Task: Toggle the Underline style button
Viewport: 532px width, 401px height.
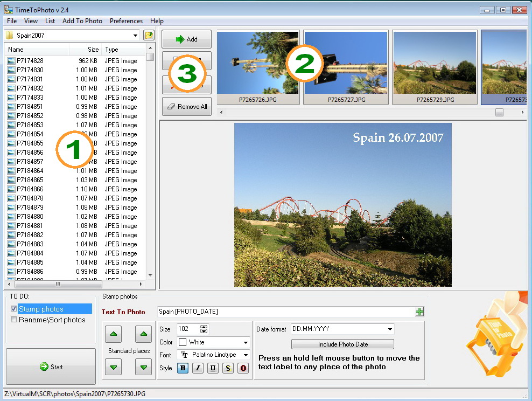Action: pyautogui.click(x=213, y=368)
